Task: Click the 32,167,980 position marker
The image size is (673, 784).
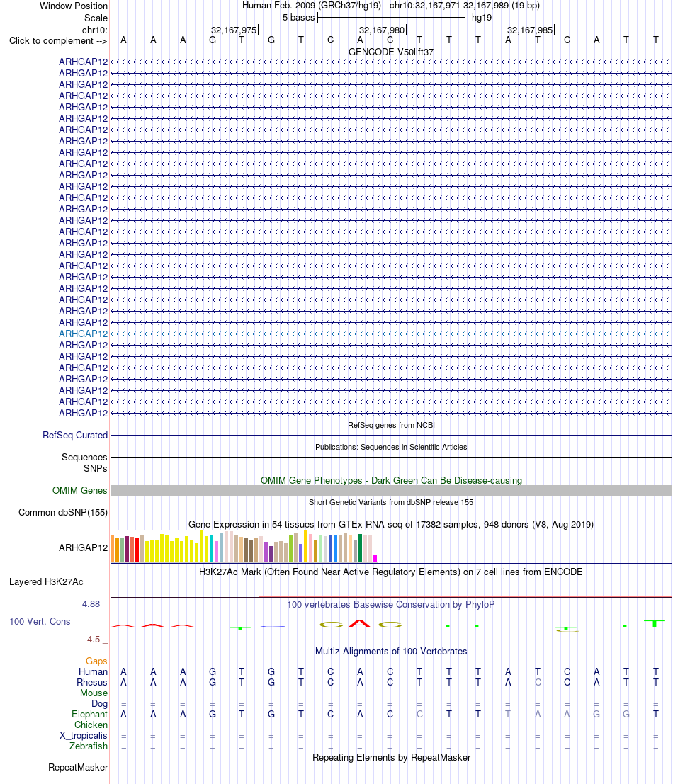Action: pyautogui.click(x=382, y=30)
